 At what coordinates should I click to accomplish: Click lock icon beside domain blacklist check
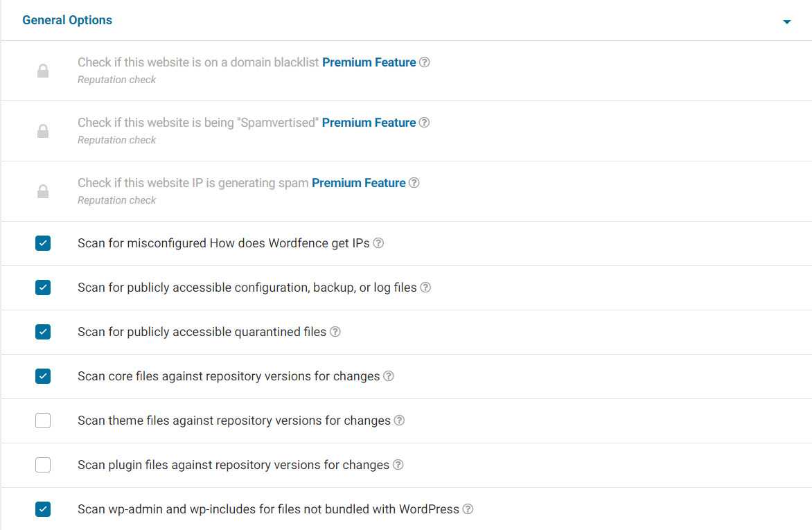[43, 71]
